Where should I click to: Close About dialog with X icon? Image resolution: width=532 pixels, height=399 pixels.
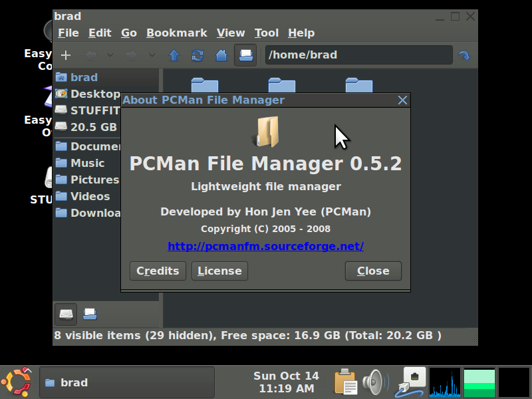[x=402, y=100]
